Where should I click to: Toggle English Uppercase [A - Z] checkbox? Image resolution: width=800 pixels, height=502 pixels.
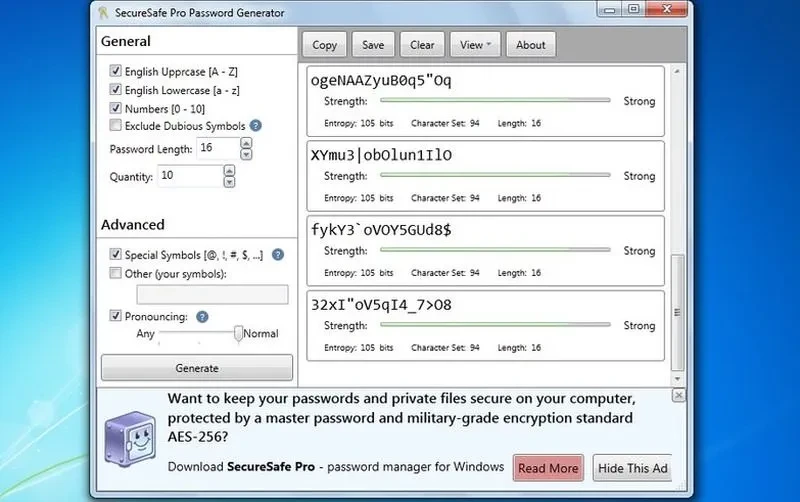coord(115,70)
